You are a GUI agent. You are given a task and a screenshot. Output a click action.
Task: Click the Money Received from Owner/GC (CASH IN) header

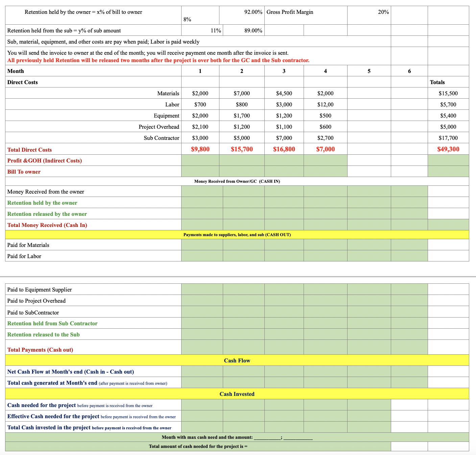pos(237,181)
